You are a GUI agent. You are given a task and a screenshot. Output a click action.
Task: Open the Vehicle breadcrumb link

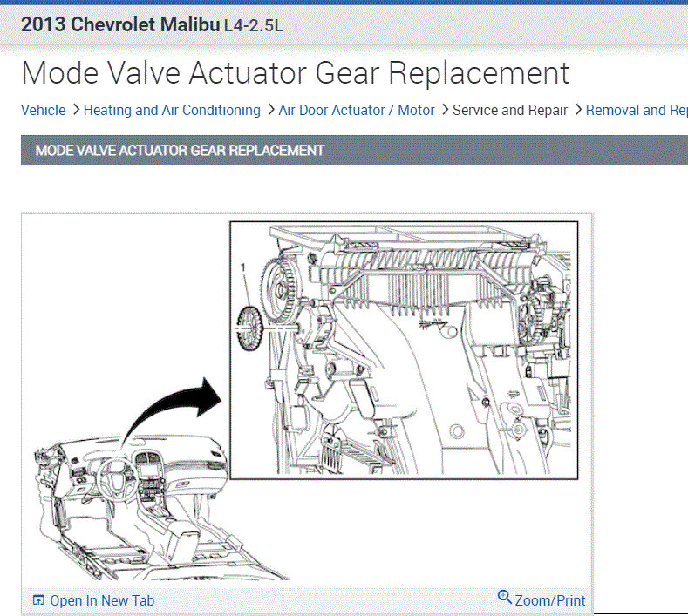click(43, 110)
